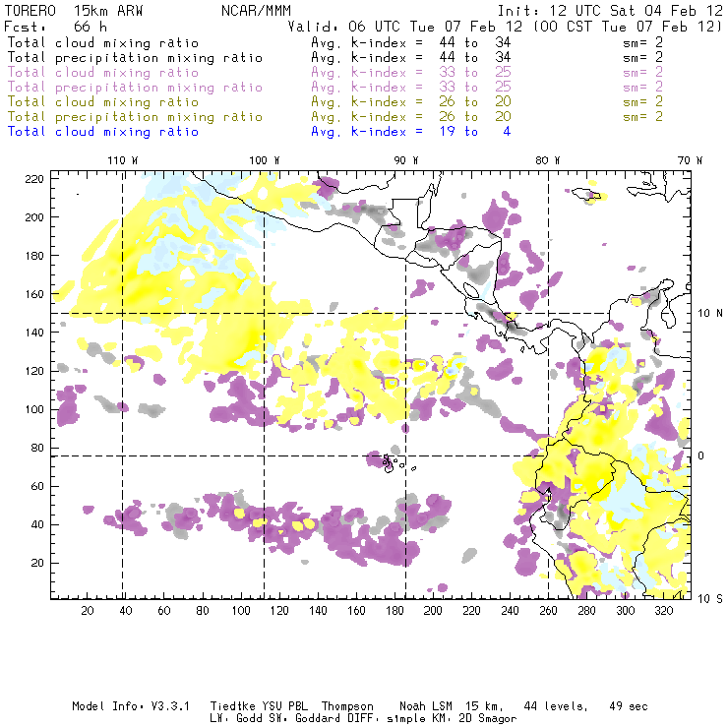Click the '70 W' longitude label
The height and width of the screenshot is (728, 728).
pos(690,160)
